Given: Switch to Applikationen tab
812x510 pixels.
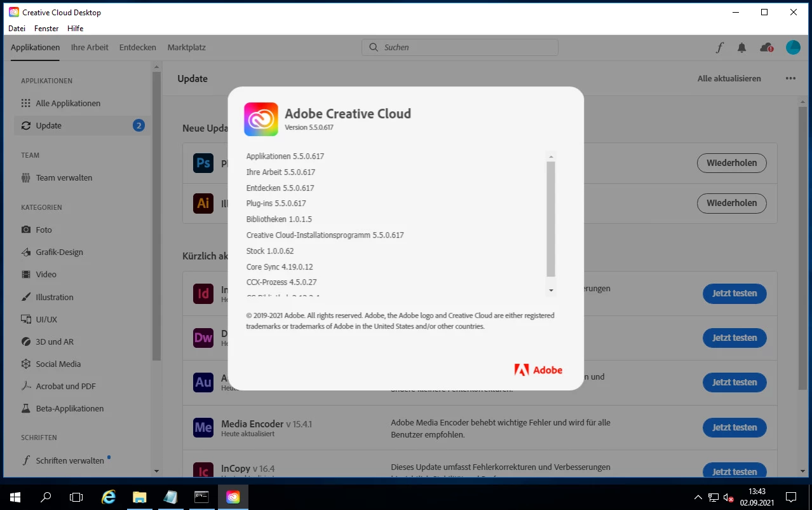Looking at the screenshot, I should coord(36,48).
